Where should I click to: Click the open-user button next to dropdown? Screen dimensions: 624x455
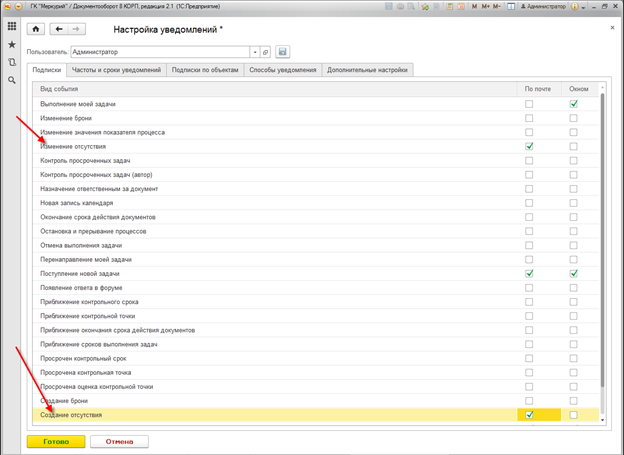coord(266,51)
